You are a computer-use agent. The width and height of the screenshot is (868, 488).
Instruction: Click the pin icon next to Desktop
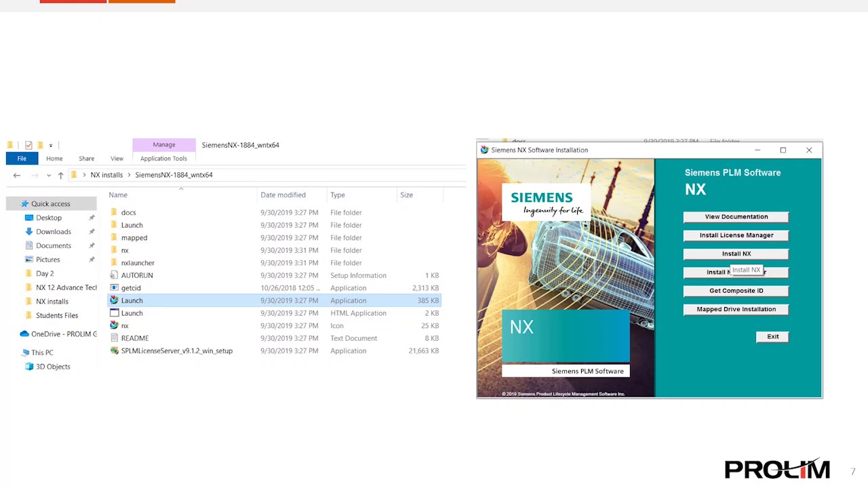(92, 218)
